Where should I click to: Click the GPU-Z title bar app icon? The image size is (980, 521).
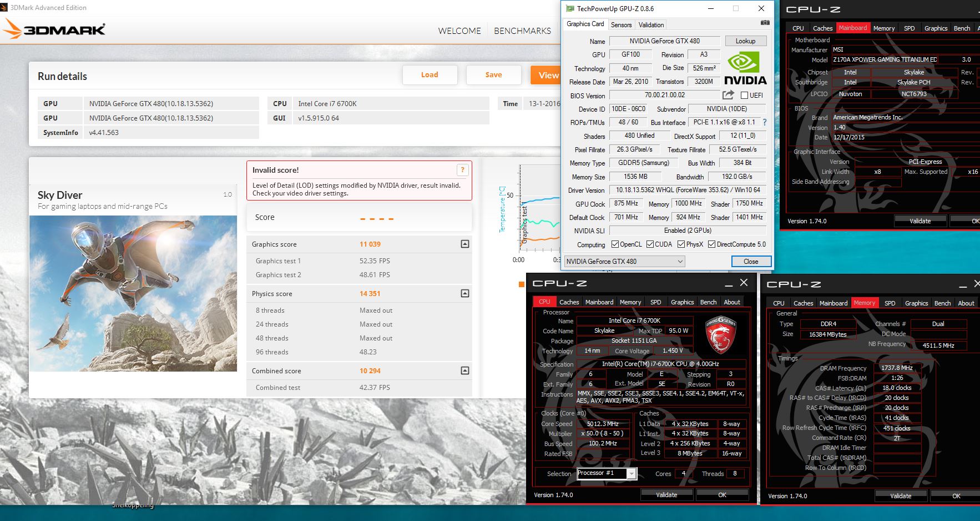click(x=570, y=8)
